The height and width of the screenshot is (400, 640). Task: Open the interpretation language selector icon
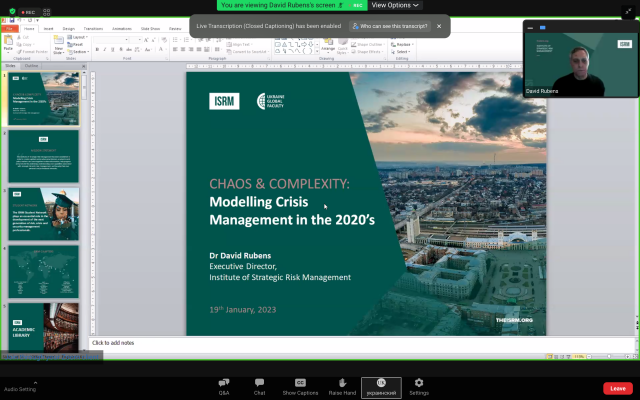pos(381,384)
